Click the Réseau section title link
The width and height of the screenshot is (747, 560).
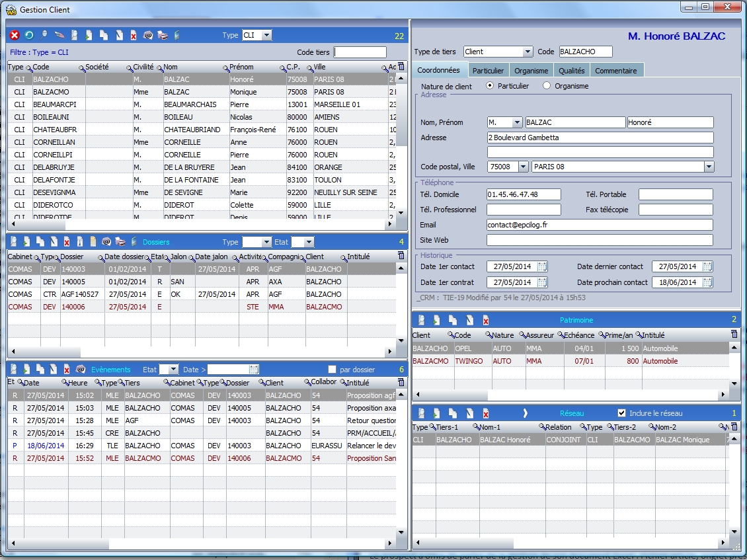pos(572,413)
